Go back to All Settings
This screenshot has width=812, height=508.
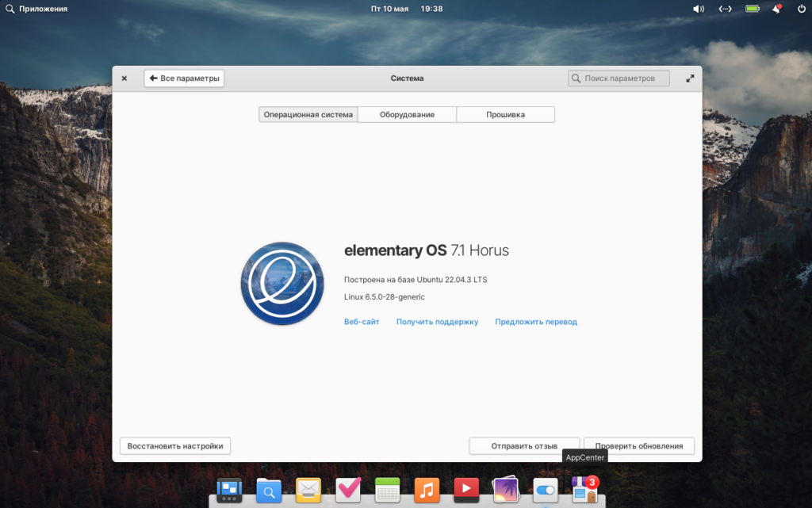pos(184,78)
